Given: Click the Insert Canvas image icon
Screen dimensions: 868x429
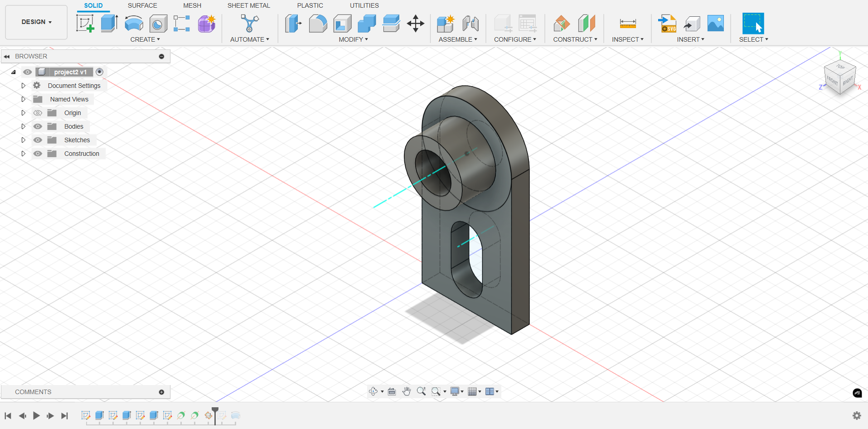Looking at the screenshot, I should [x=716, y=24].
